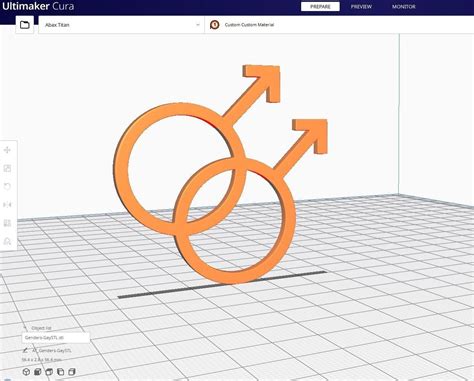Screen dimensions: 474x381
Task: Switch to the front view icon
Action: click(38, 372)
